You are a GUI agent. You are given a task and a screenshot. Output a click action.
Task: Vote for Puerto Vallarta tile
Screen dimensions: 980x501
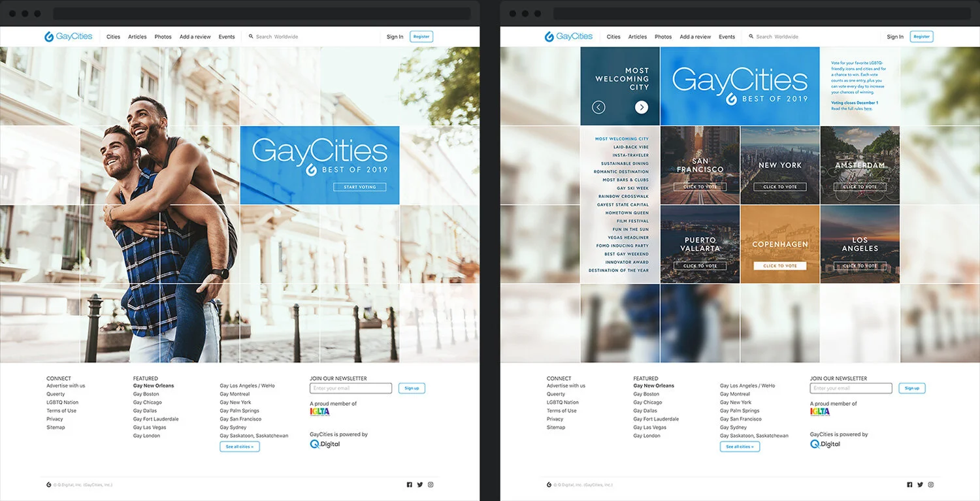coord(700,266)
